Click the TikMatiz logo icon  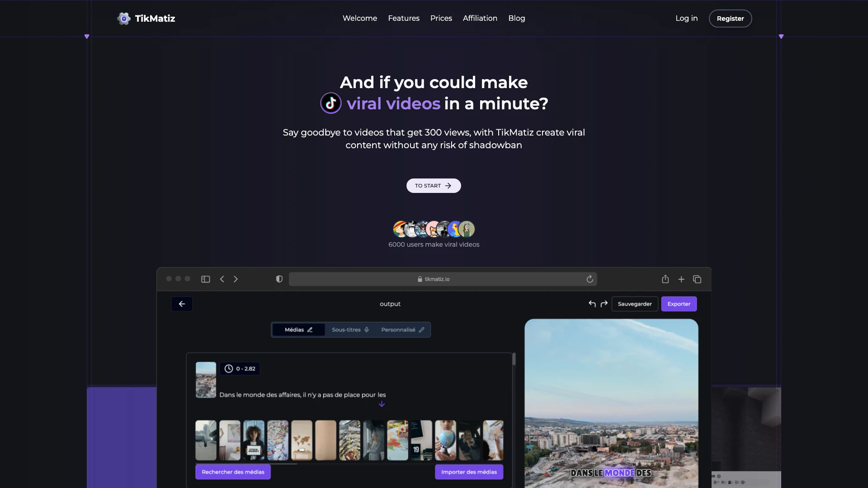click(123, 19)
